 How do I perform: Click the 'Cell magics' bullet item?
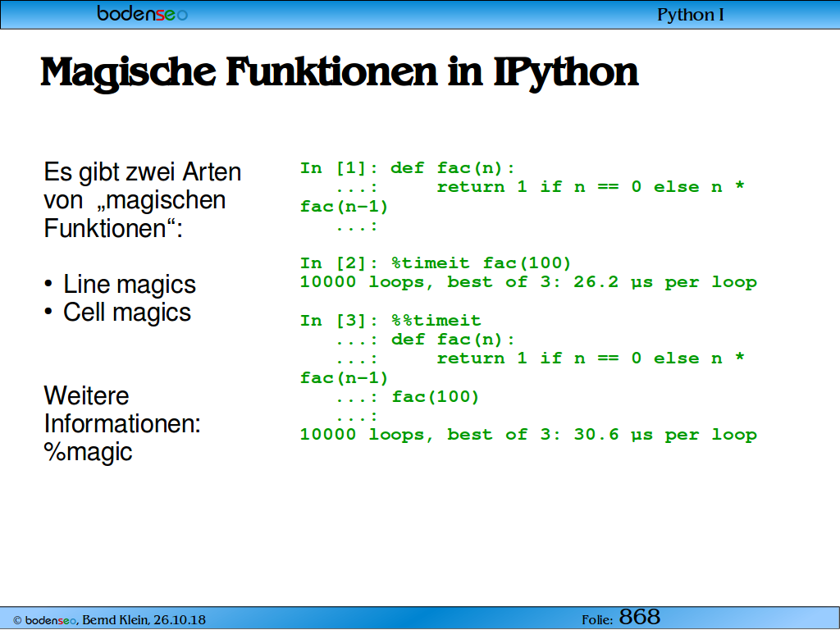(127, 313)
